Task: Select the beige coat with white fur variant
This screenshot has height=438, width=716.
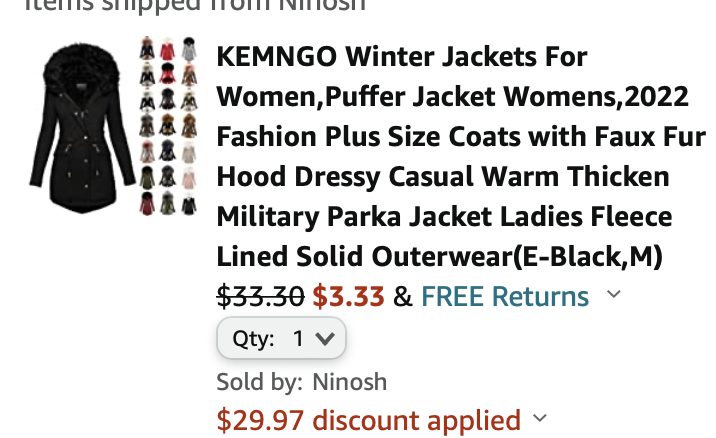Action: coord(189,152)
